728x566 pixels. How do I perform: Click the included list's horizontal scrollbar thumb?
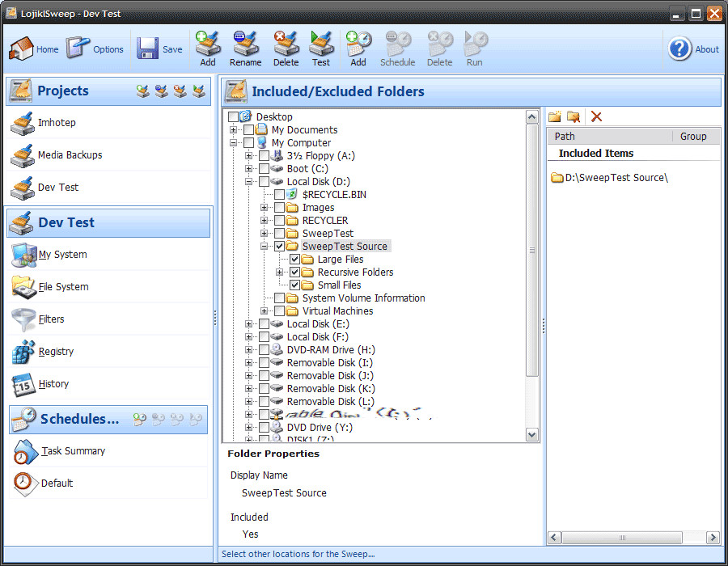(622, 538)
